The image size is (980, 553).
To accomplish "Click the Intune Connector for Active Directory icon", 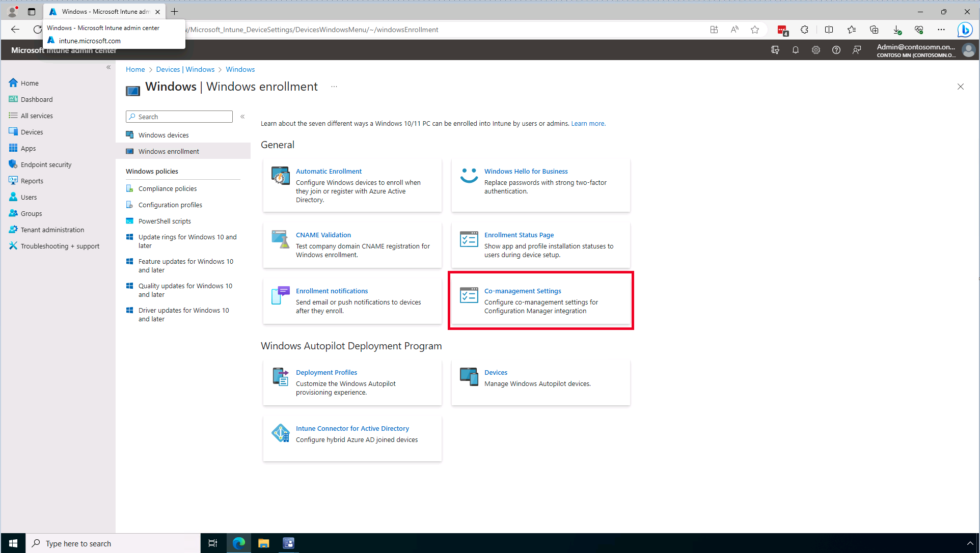I will tap(280, 433).
